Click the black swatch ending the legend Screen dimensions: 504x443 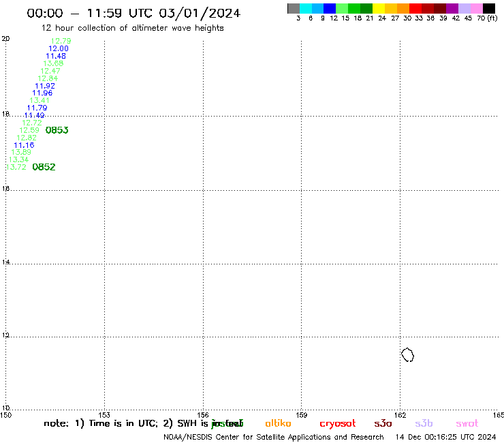[488, 8]
